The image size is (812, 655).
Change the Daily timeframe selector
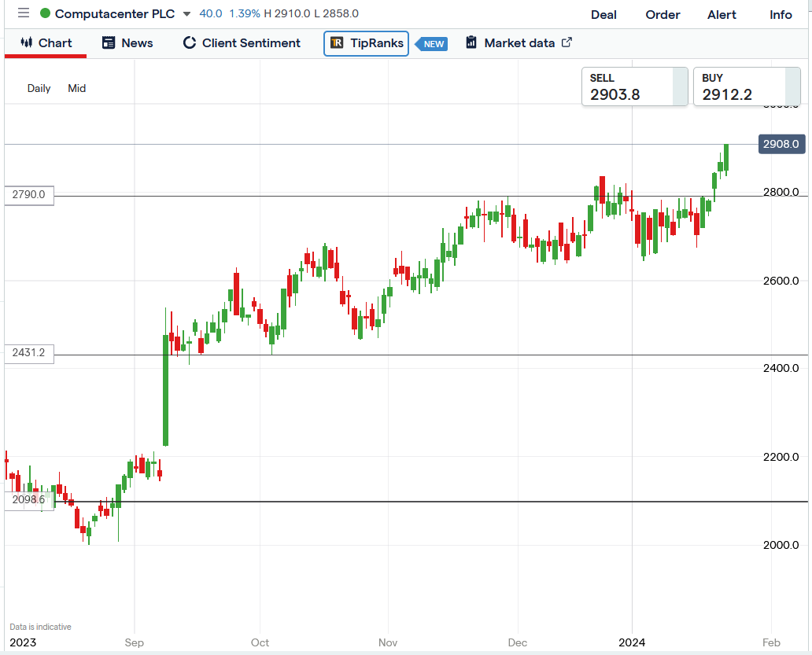[x=39, y=89]
